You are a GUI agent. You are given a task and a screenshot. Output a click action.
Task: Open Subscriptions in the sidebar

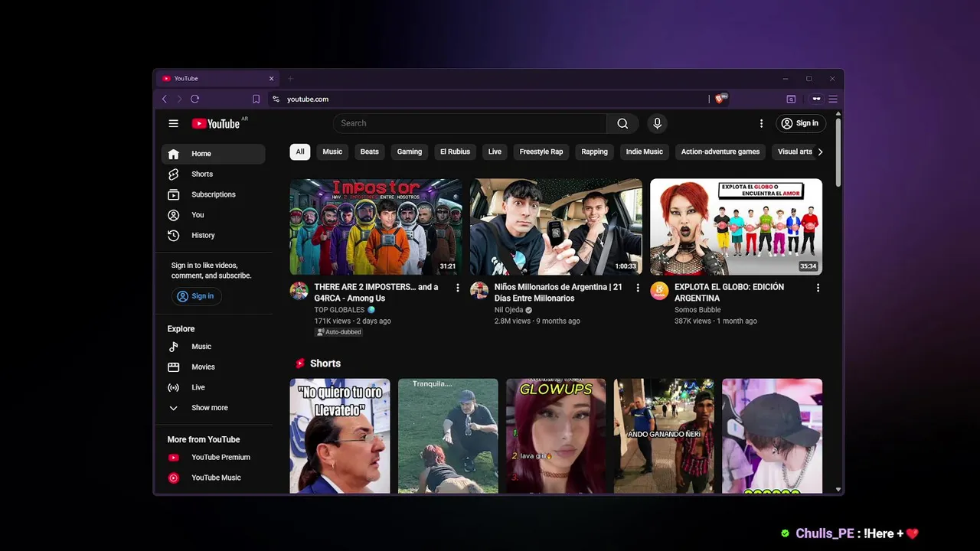tap(214, 194)
